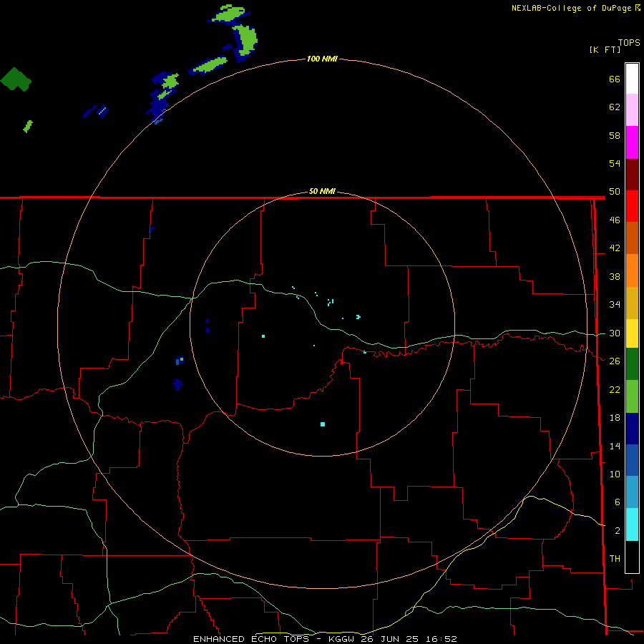Click the black TH legend swatch

click(632, 557)
